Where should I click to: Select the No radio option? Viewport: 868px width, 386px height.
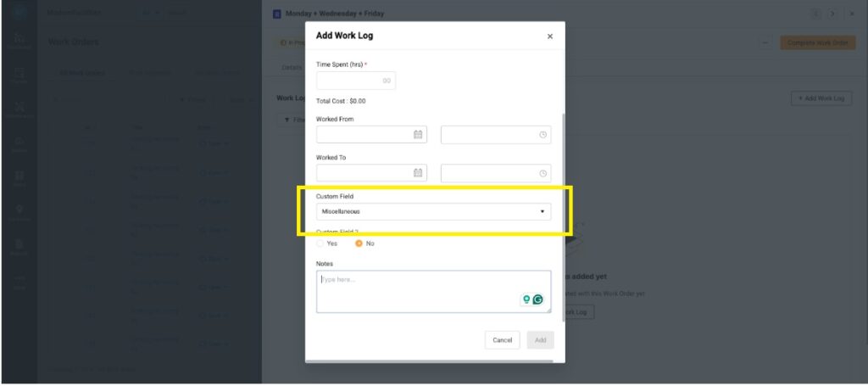pyautogui.click(x=359, y=243)
